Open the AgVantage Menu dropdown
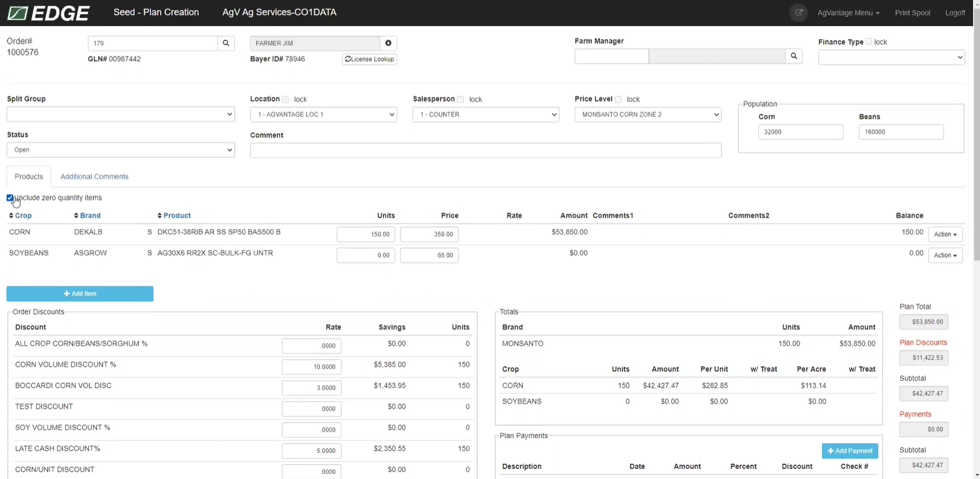 [x=848, y=13]
